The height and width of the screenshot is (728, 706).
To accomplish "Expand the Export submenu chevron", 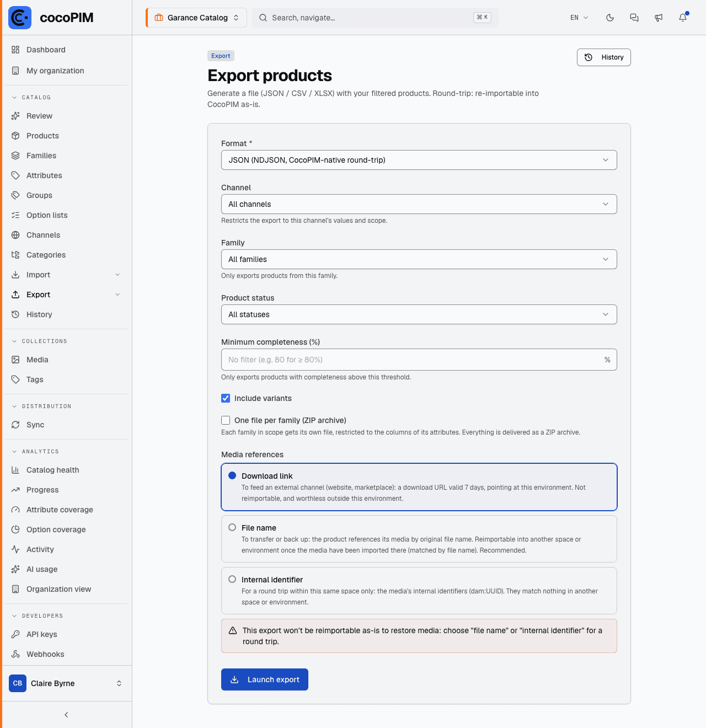I will [117, 295].
